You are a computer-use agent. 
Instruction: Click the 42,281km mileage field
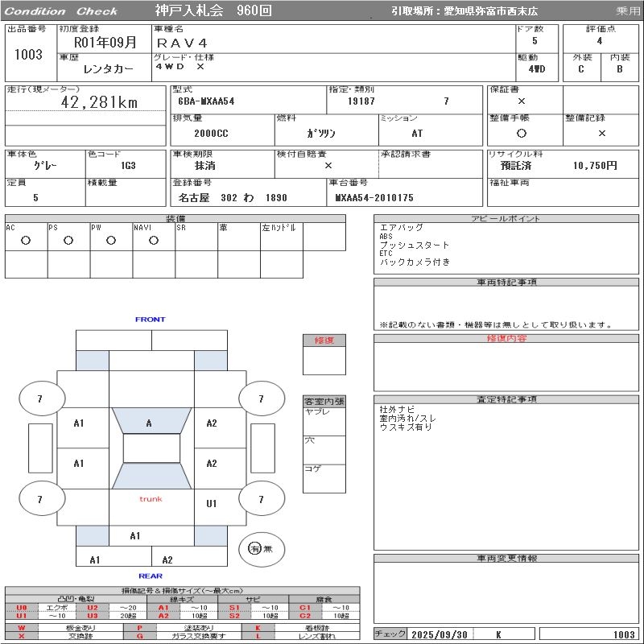click(100, 102)
